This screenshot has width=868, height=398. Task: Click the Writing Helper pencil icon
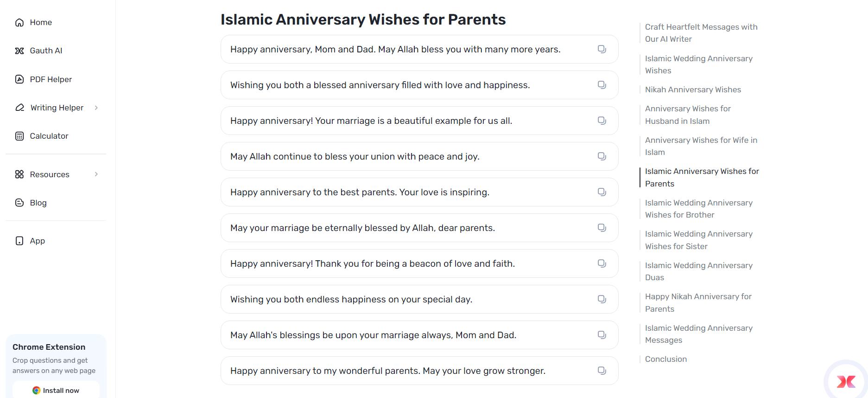(x=19, y=107)
